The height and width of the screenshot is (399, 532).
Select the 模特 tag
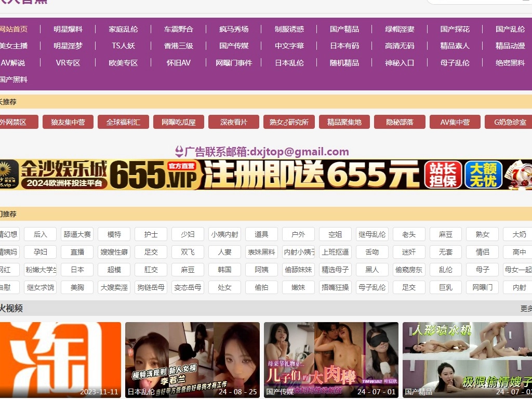tap(114, 234)
